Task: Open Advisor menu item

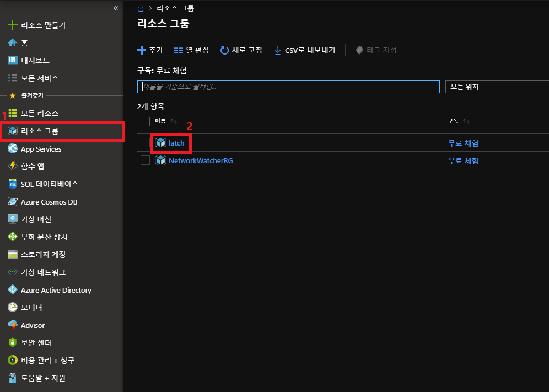Action: (33, 325)
